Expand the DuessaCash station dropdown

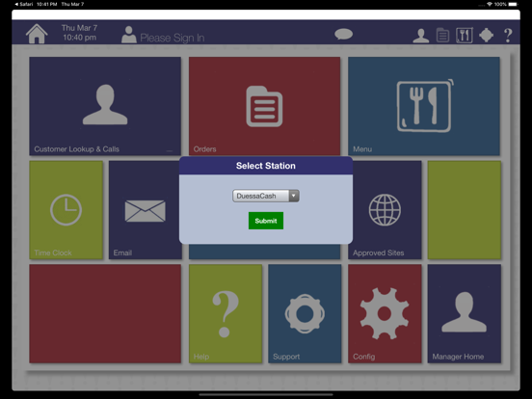266,196
